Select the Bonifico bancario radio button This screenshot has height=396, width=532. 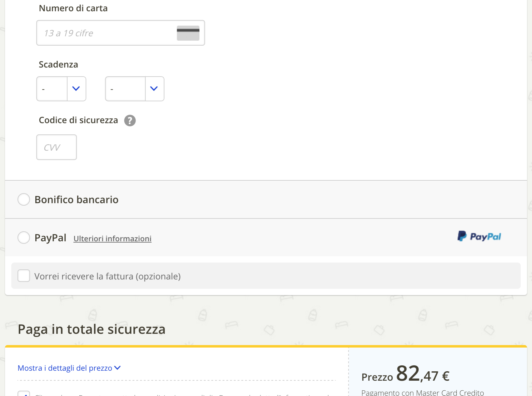[24, 199]
